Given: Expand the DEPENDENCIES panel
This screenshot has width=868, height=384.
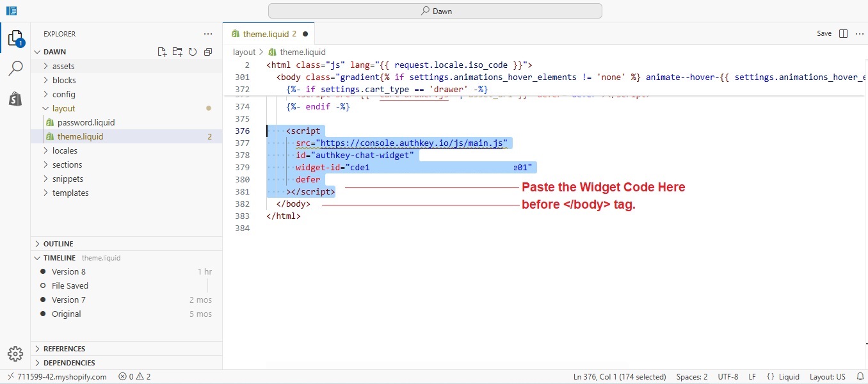Looking at the screenshot, I should pyautogui.click(x=126, y=363).
